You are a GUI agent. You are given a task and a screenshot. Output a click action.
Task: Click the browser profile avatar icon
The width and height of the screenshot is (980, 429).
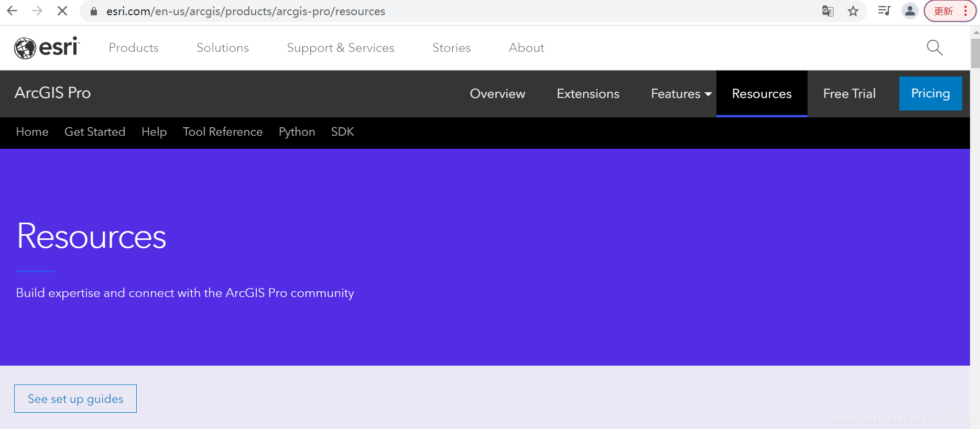910,11
